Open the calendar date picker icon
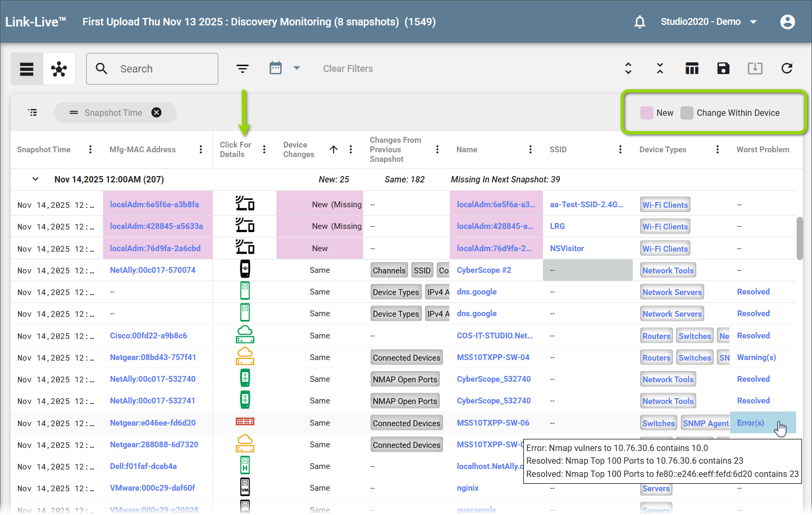812x515 pixels. (275, 68)
